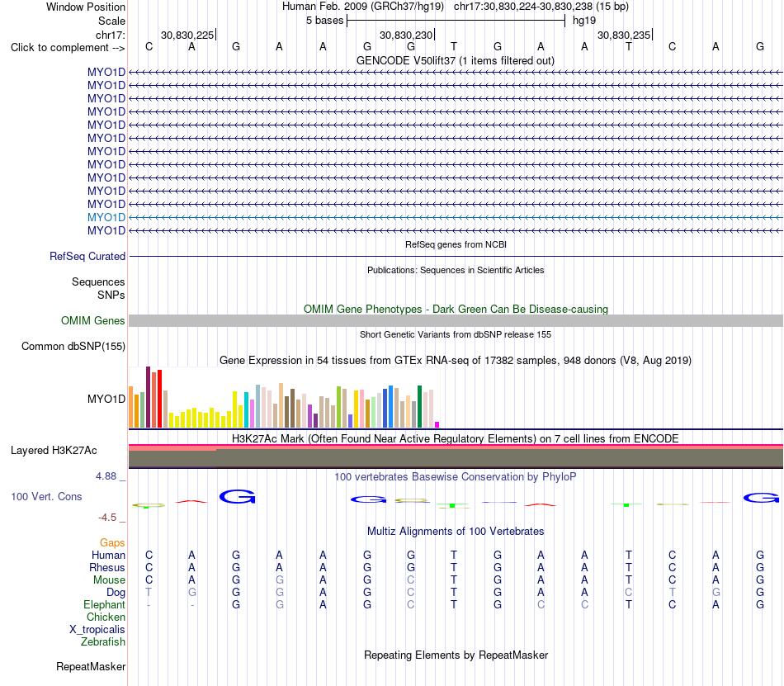Click the Mouse alignment row label
This screenshot has width=784, height=686.
tap(109, 580)
